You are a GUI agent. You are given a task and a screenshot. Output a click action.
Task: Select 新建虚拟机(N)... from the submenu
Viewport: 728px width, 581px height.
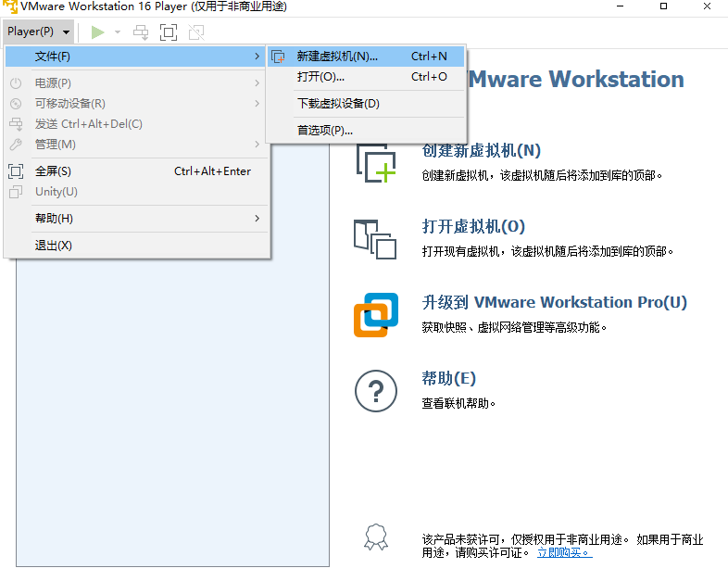337,57
